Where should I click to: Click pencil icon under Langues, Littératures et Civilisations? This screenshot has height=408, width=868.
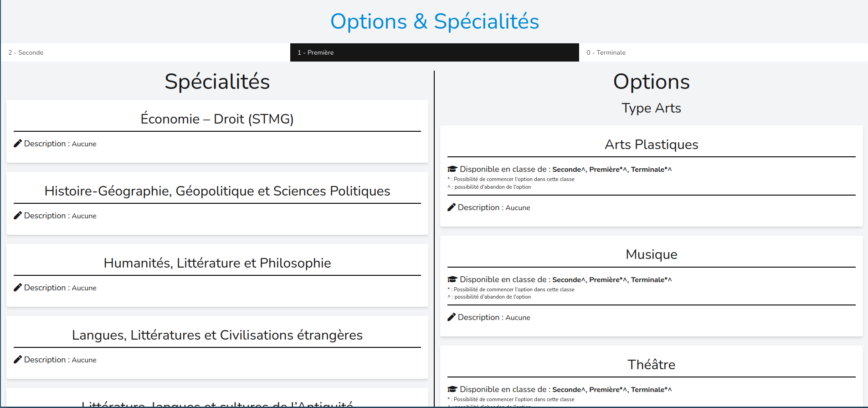click(18, 360)
